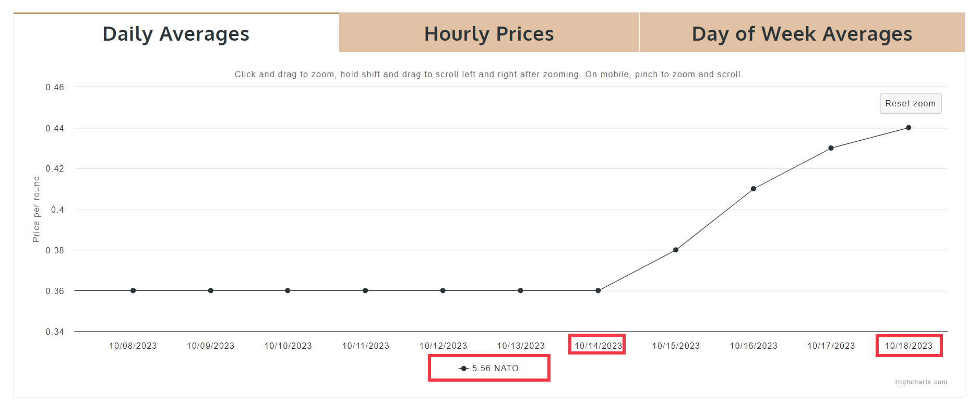Click the 10/18/2023 x-axis date label

[x=909, y=346]
